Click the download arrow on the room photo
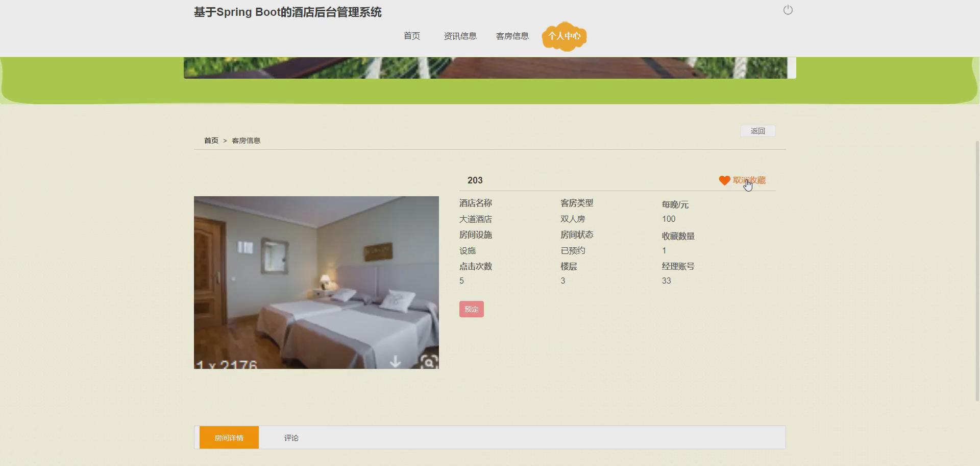Screen dimensions: 980x466 click(396, 362)
